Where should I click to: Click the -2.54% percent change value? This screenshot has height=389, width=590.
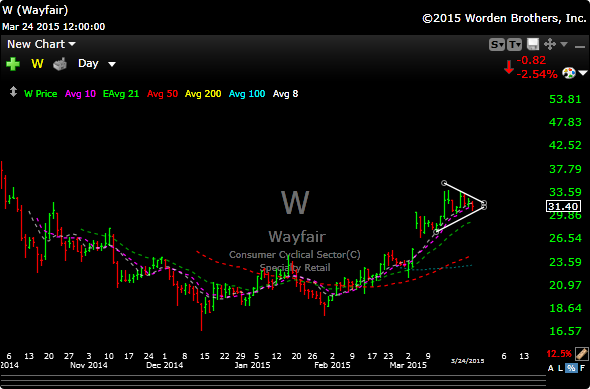[x=537, y=74]
